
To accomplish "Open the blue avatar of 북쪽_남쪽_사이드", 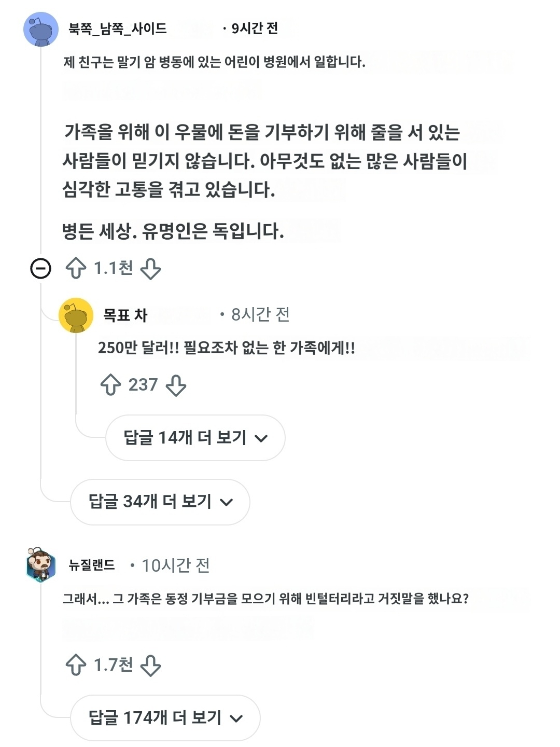I will coord(41,29).
